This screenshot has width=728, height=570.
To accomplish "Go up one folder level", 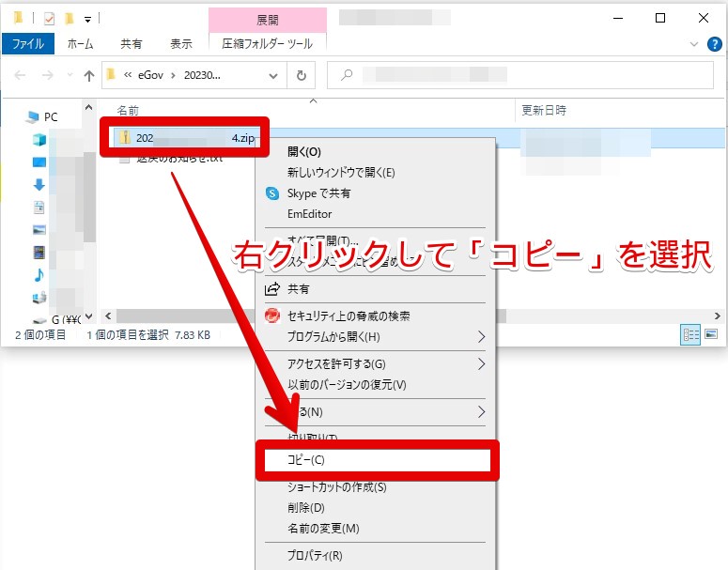I will tap(88, 75).
